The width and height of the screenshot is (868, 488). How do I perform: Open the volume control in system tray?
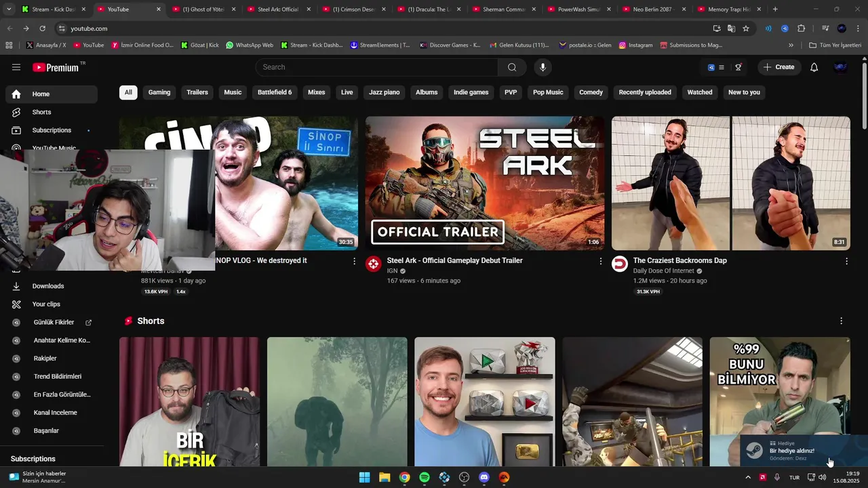[822, 477]
